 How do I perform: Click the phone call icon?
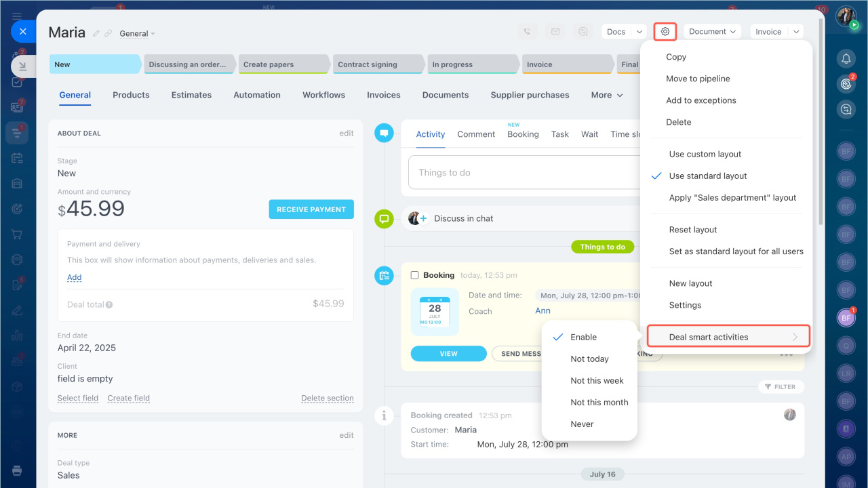click(528, 32)
